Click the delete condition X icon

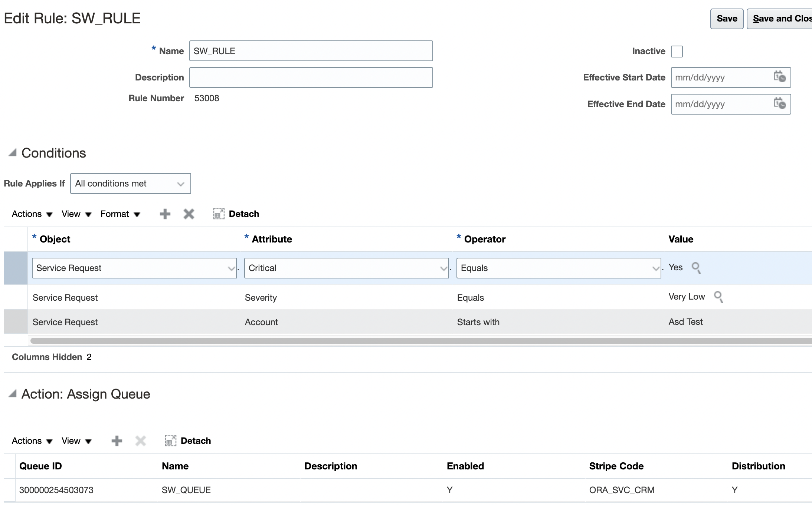(x=189, y=214)
